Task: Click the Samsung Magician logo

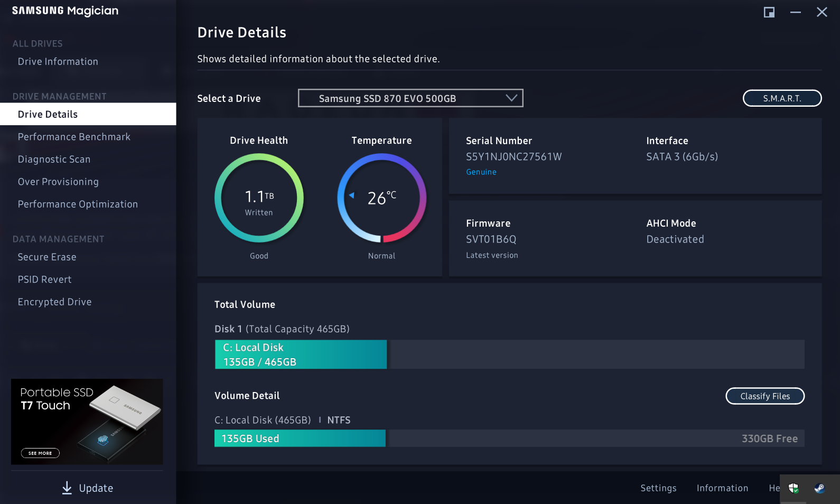Action: pos(65,11)
